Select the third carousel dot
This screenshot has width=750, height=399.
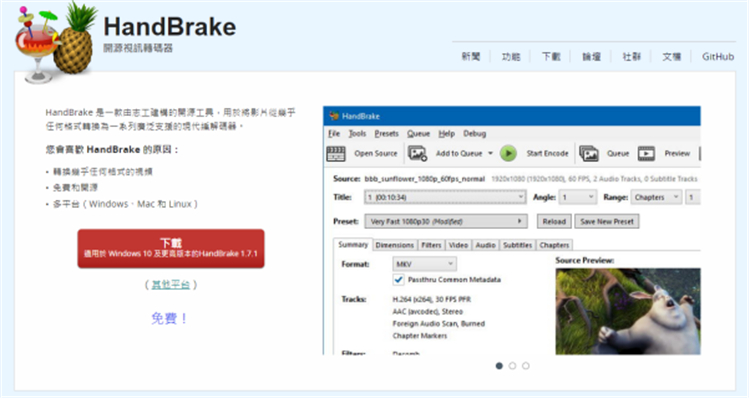point(526,366)
